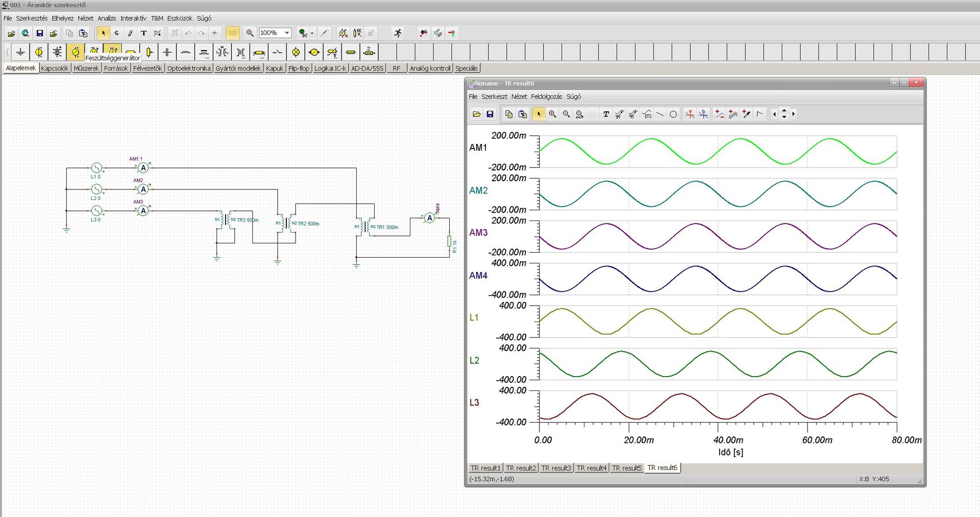
Task: Click the Idő [s] axis label
Action: tap(730, 453)
